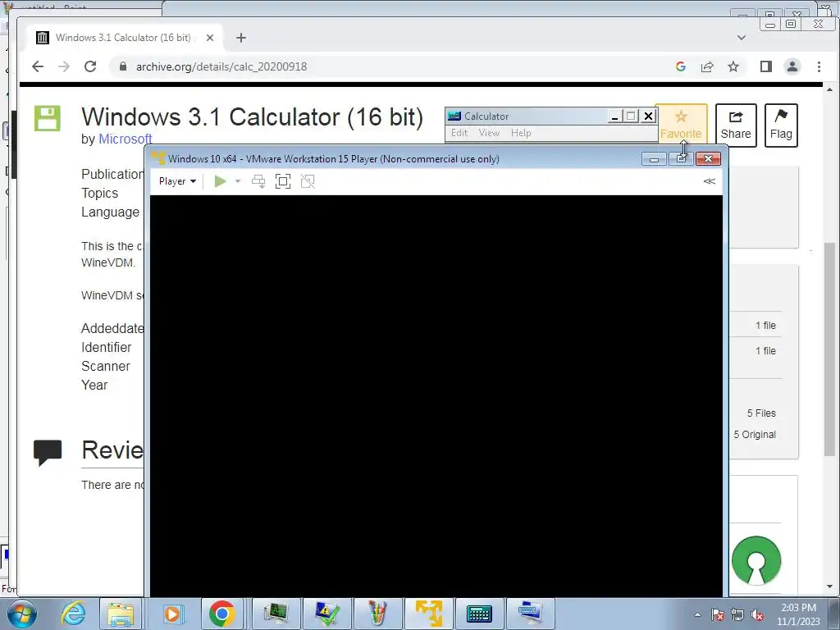
Task: Open VMware Player taskbar icon
Action: (428, 614)
